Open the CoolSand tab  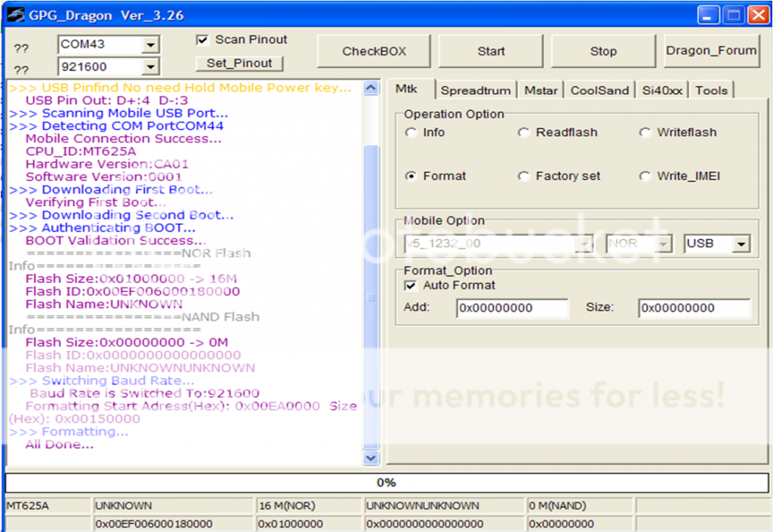click(599, 91)
